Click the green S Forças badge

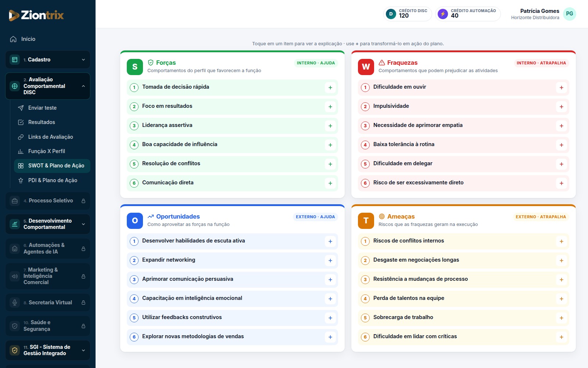tap(135, 67)
